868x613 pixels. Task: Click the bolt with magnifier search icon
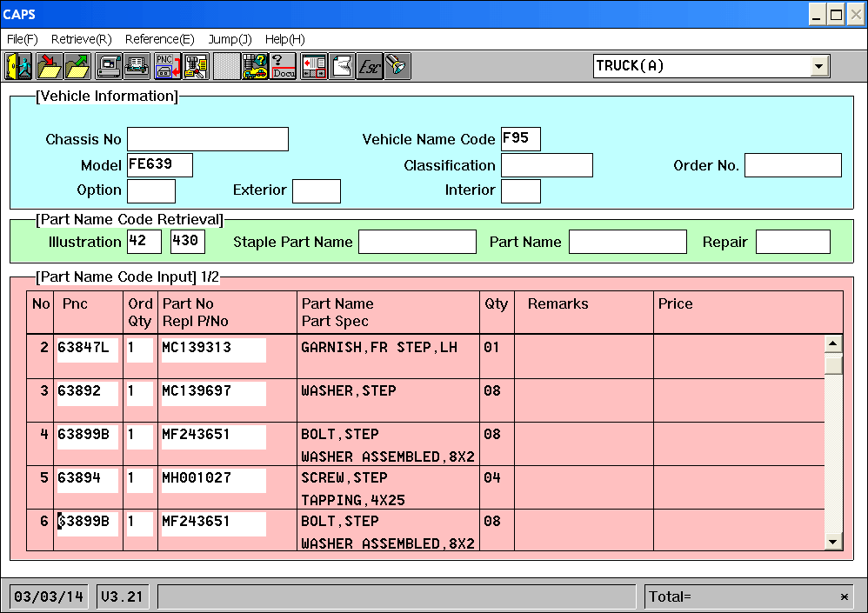pos(196,66)
